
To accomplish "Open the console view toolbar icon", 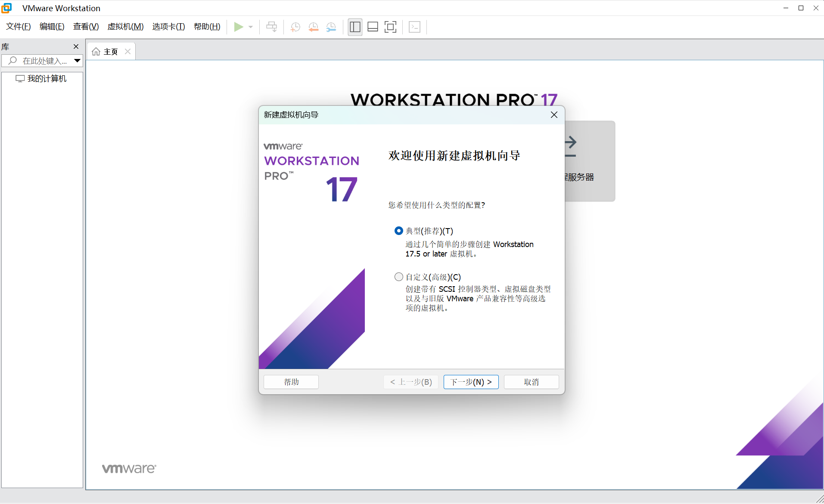I will [415, 27].
